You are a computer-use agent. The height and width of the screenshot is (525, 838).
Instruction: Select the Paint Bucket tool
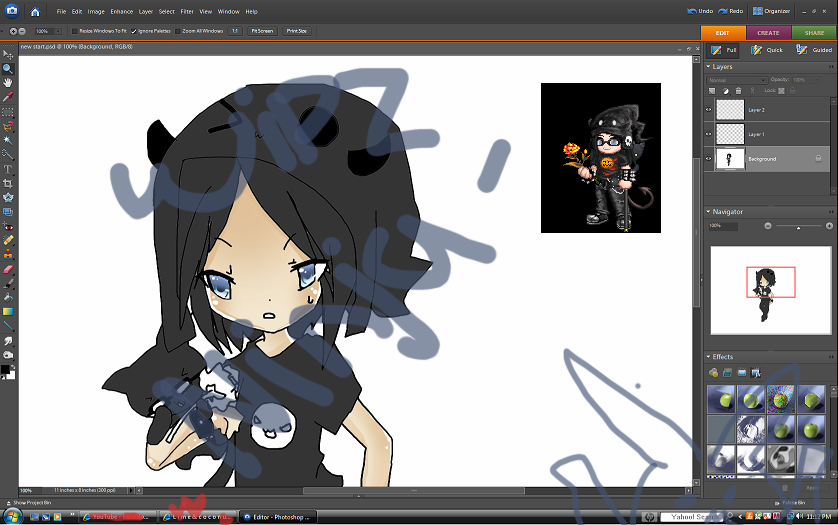tap(8, 297)
